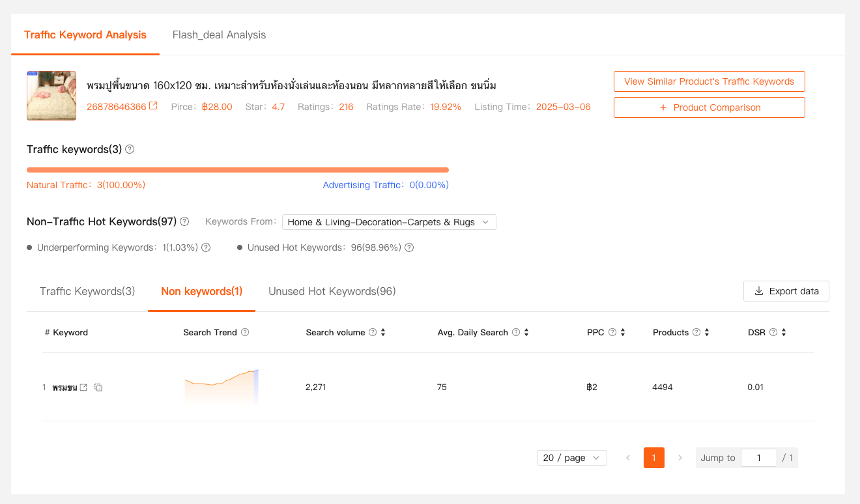Click help icon beside Search Trend header
Screen dimensions: 860x504
(245, 332)
